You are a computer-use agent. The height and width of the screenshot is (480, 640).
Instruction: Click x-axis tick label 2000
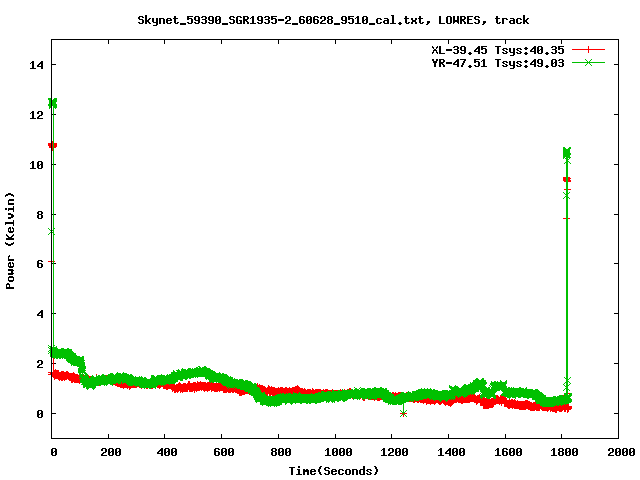point(621,452)
